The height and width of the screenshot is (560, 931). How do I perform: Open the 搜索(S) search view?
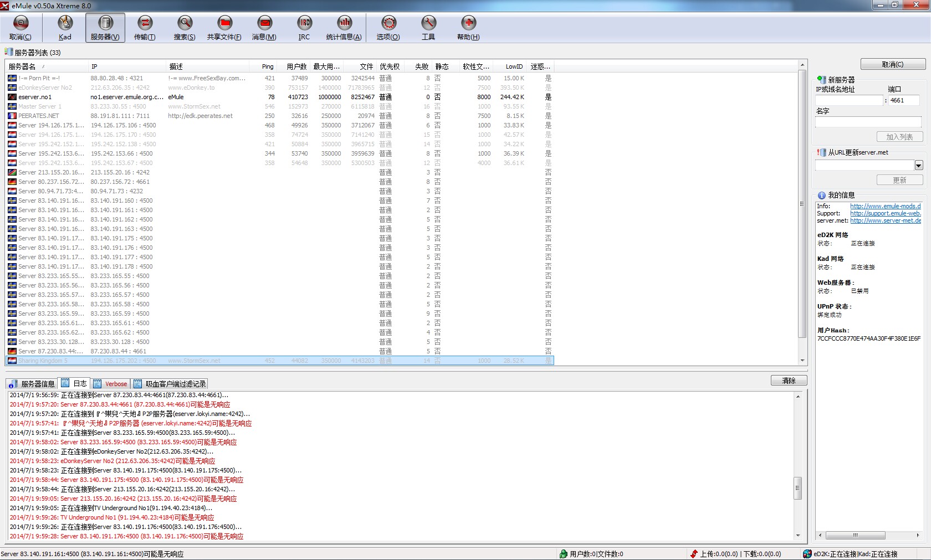tap(185, 28)
